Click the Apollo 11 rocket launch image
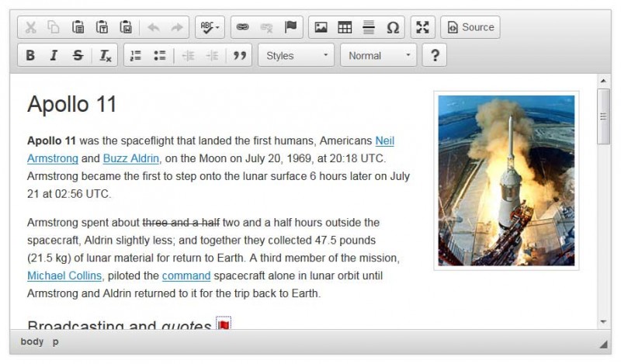 tap(506, 180)
